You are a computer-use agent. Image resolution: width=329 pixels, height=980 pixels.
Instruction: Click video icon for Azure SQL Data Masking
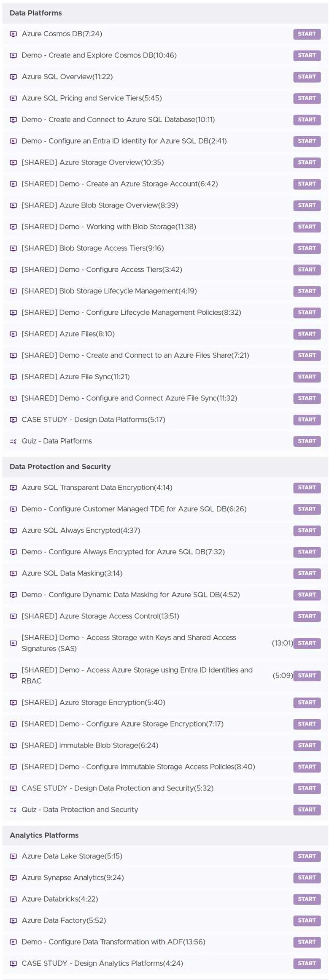pyautogui.click(x=13, y=573)
